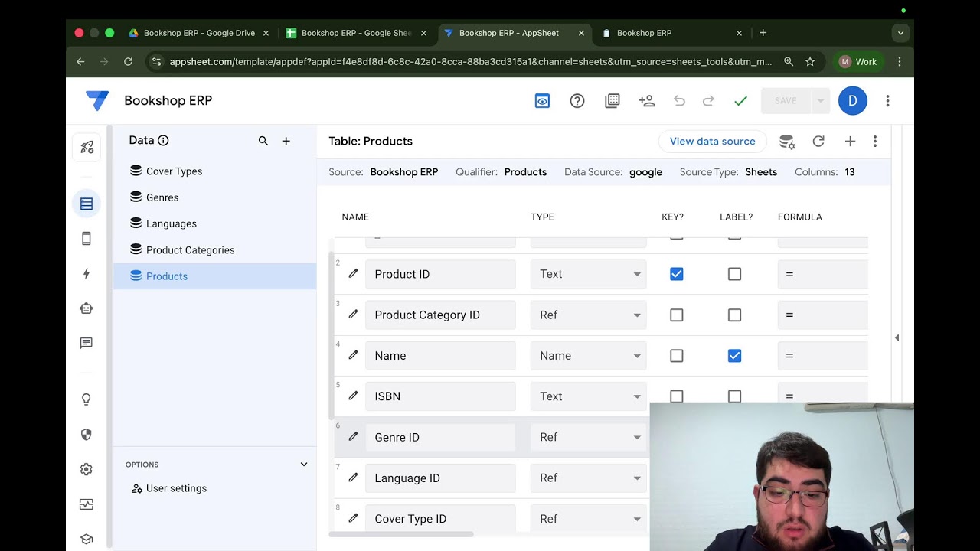The width and height of the screenshot is (980, 551).
Task: Open the table three-dot more menu
Action: coord(875,142)
